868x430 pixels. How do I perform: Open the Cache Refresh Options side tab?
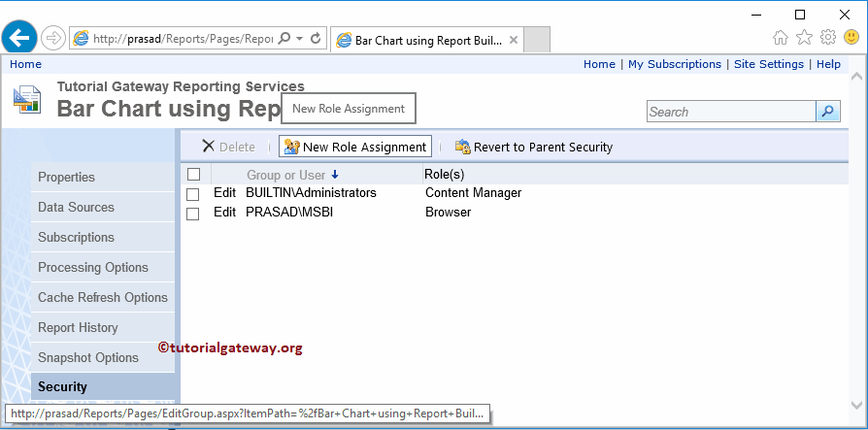(103, 297)
